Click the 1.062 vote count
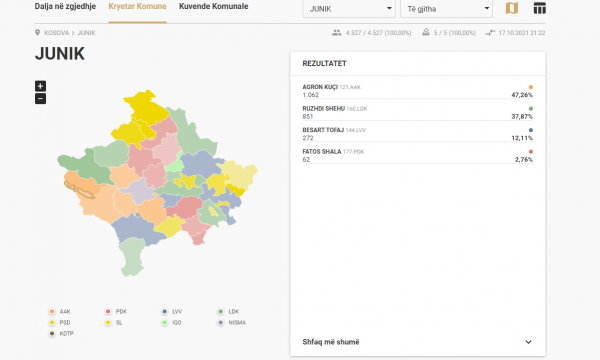 tap(310, 95)
